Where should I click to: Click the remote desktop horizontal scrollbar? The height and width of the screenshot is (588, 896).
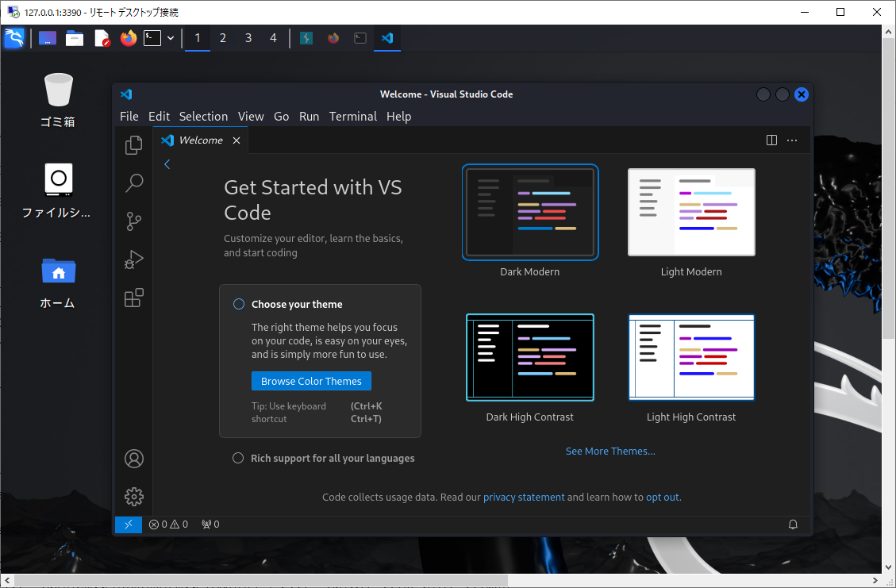point(260,581)
